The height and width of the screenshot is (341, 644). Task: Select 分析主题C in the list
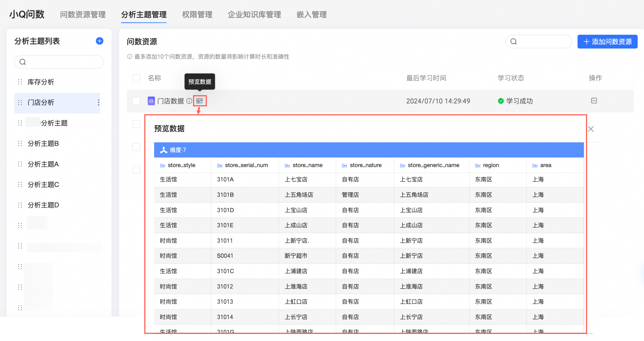point(43,185)
